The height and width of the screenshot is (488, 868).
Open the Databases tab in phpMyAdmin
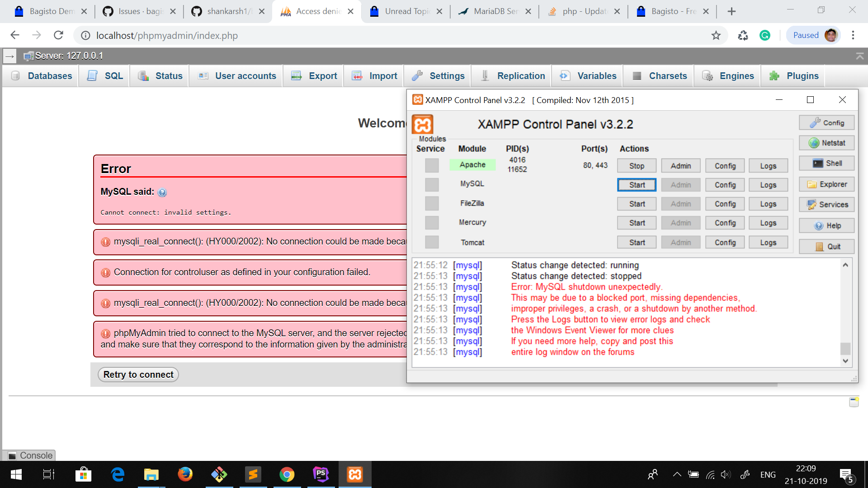(41, 76)
